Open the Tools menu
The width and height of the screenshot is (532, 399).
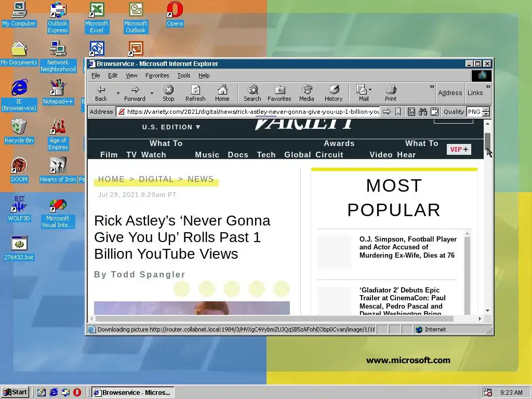183,75
